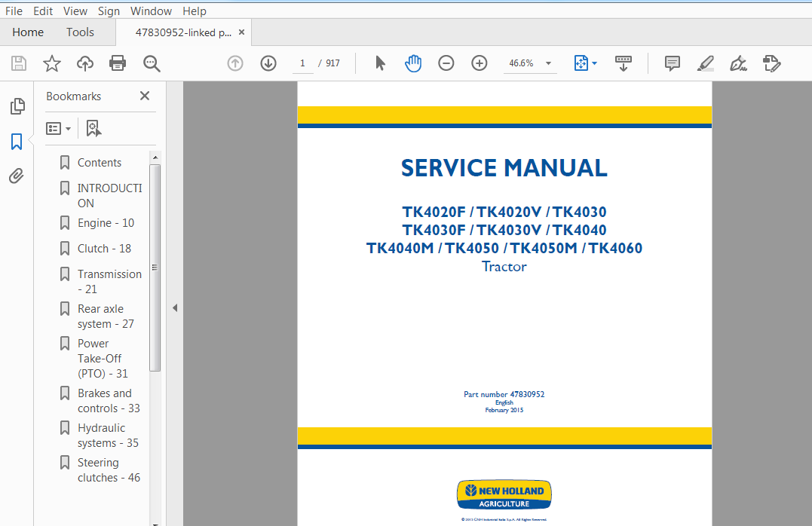812x526 pixels.
Task: Add document to starred favorites
Action: (x=52, y=64)
